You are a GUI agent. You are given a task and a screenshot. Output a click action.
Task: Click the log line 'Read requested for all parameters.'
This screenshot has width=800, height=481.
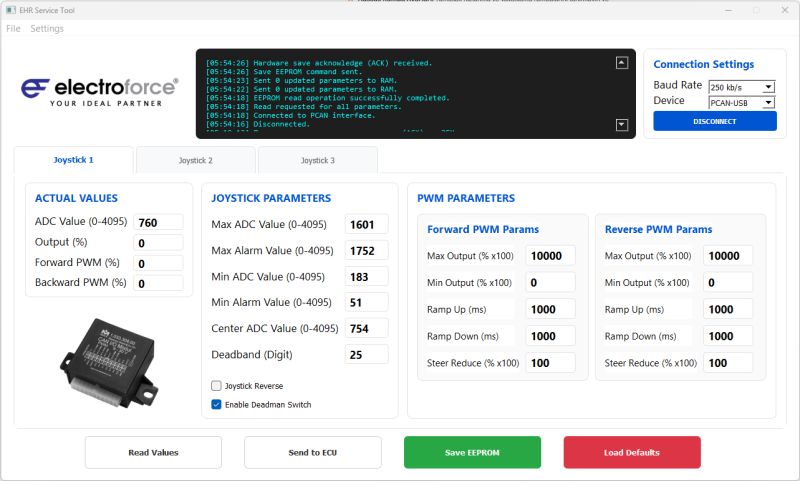304,107
